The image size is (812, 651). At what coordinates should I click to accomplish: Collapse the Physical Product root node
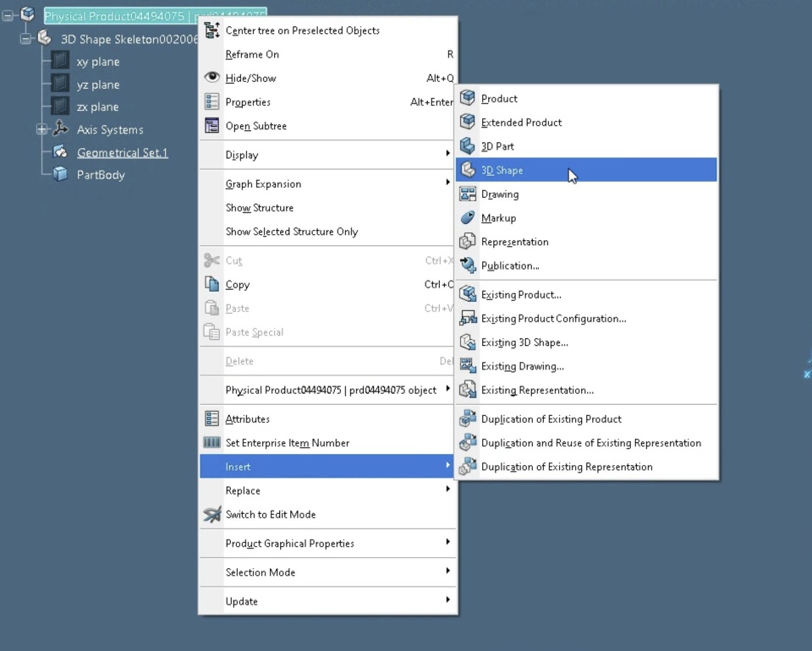(x=8, y=15)
